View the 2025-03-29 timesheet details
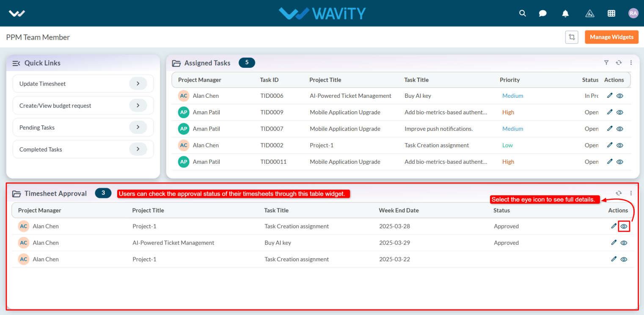 [624, 243]
